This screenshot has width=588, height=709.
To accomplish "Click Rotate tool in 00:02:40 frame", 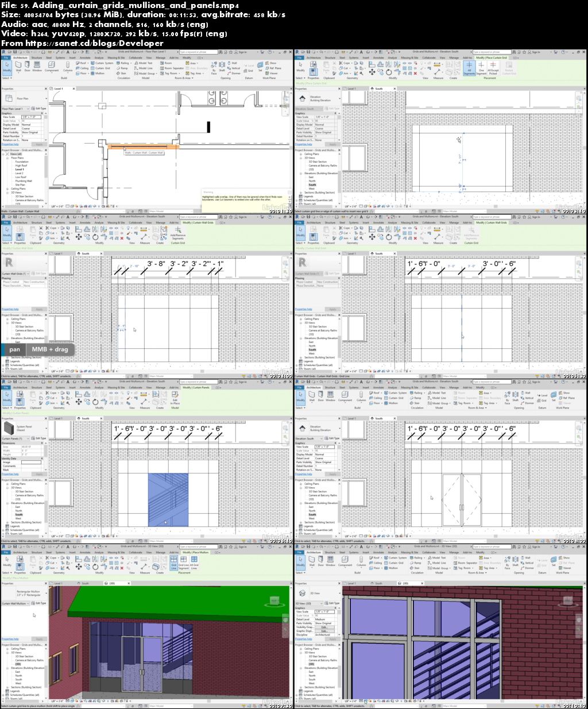I will point(389,72).
